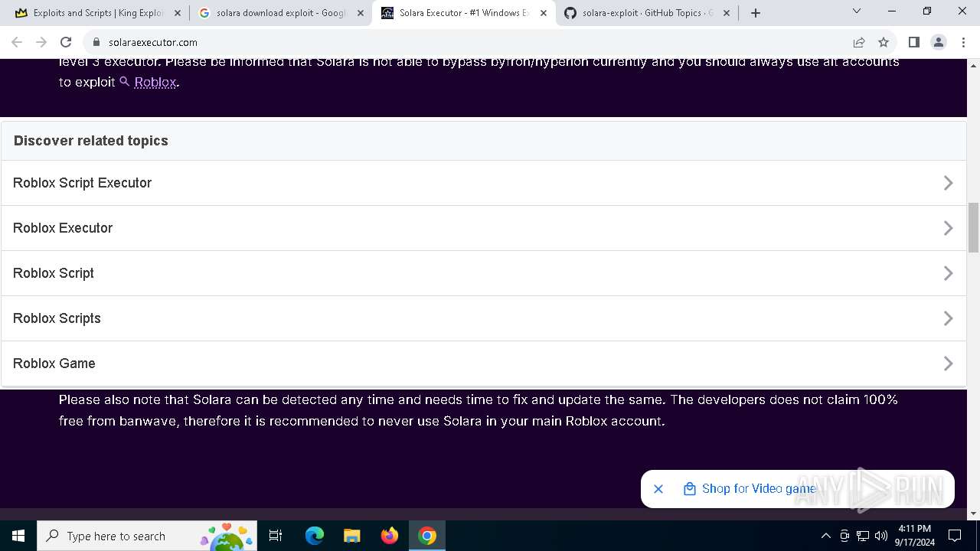
Task: Select Chrome icon in taskbar
Action: pos(427,536)
